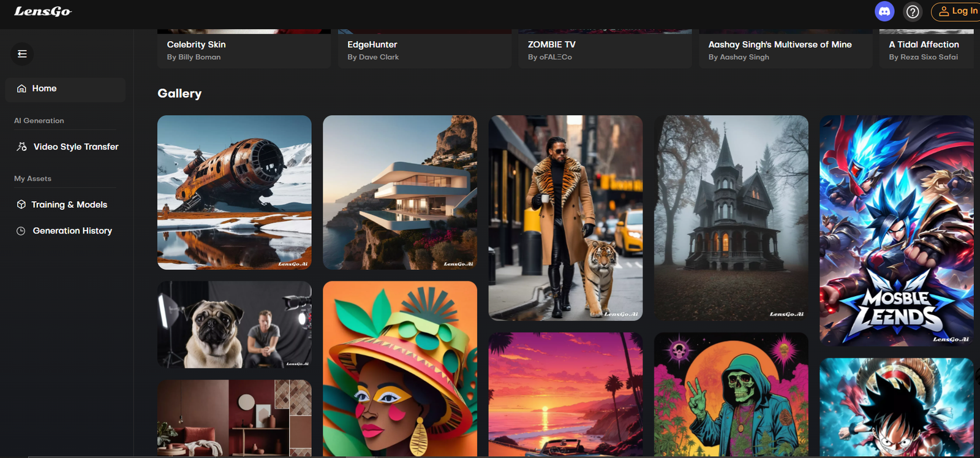Open the pink sunset coastline image
This screenshot has height=458, width=980.
tap(565, 395)
